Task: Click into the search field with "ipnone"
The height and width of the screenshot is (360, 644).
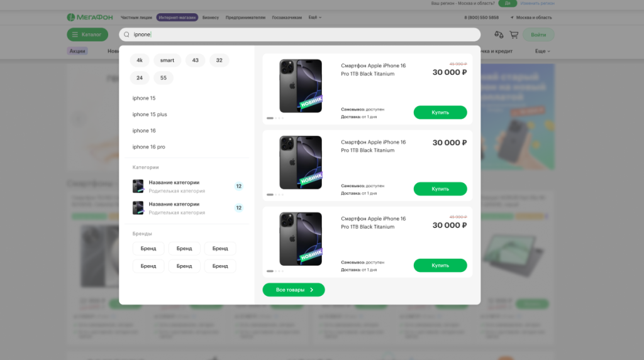Action: [x=302, y=35]
